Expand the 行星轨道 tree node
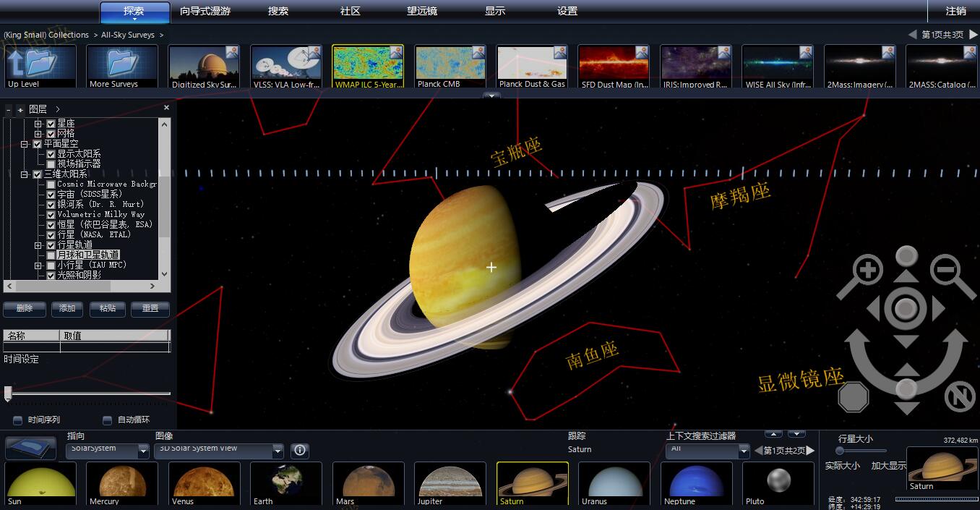Image resolution: width=980 pixels, height=510 pixels. pos(38,245)
